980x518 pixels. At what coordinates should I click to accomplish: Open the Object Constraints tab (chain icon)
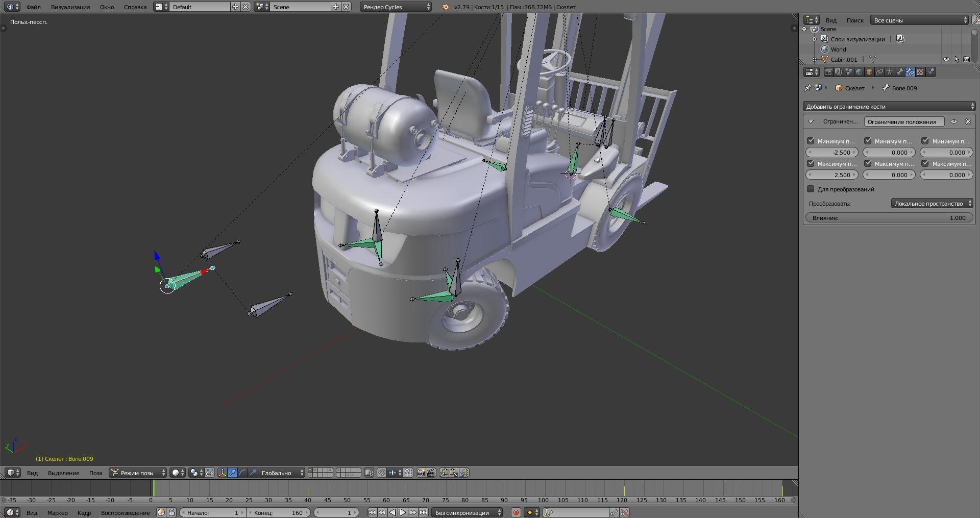[x=879, y=72]
